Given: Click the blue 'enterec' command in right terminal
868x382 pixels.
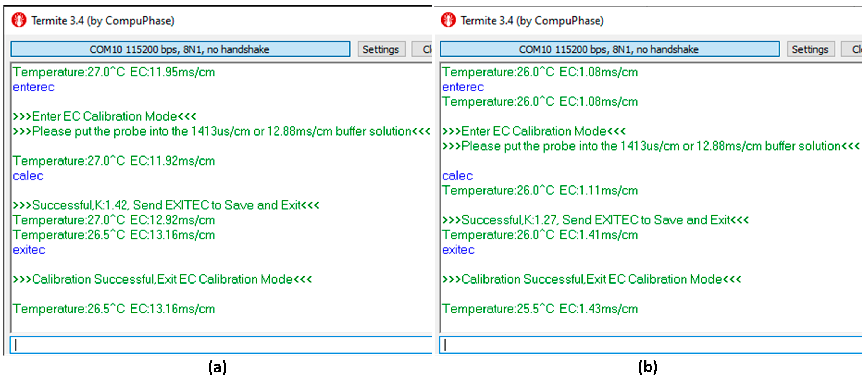Looking at the screenshot, I should coord(463,87).
